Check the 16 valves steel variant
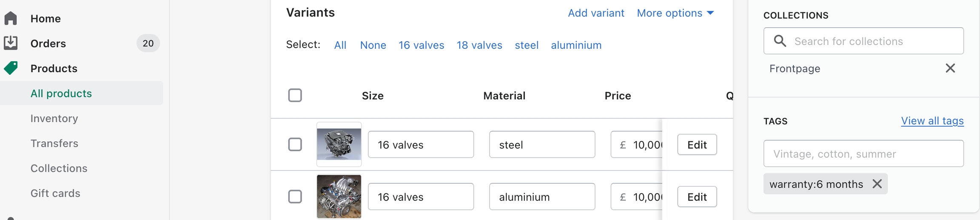 [295, 144]
